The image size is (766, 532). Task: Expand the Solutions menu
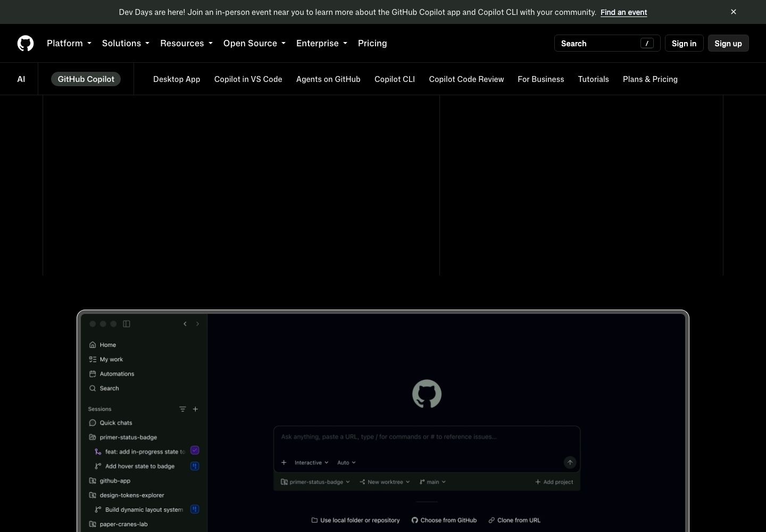126,43
